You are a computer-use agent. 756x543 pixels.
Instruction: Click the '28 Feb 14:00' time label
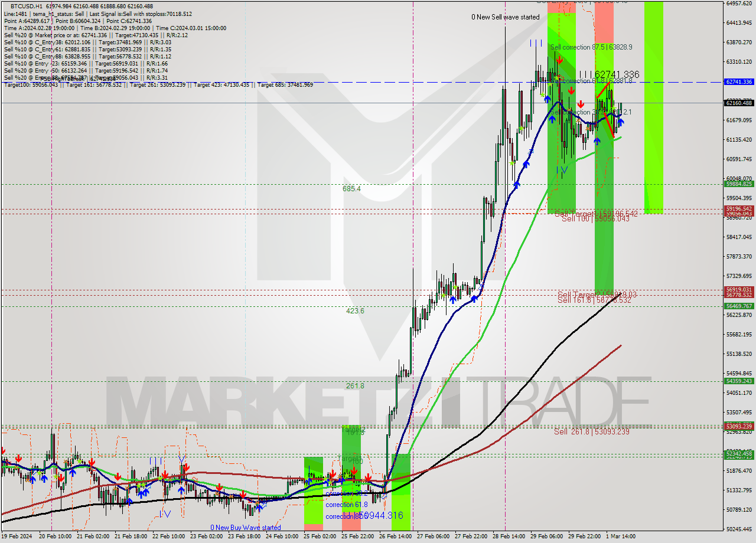coord(509,537)
